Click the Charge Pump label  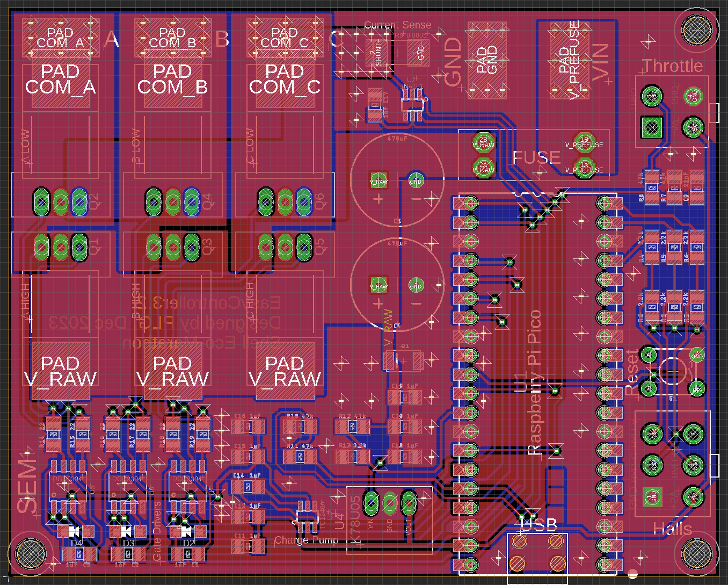pyautogui.click(x=307, y=540)
